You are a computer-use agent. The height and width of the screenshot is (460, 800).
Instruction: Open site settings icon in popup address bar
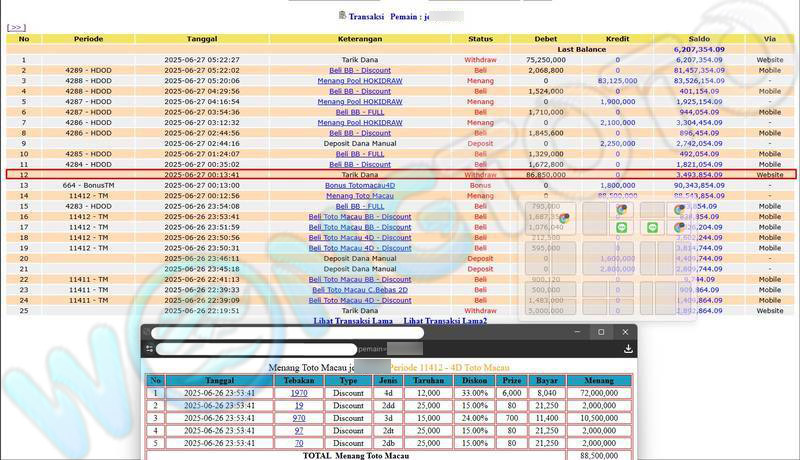click(x=149, y=349)
